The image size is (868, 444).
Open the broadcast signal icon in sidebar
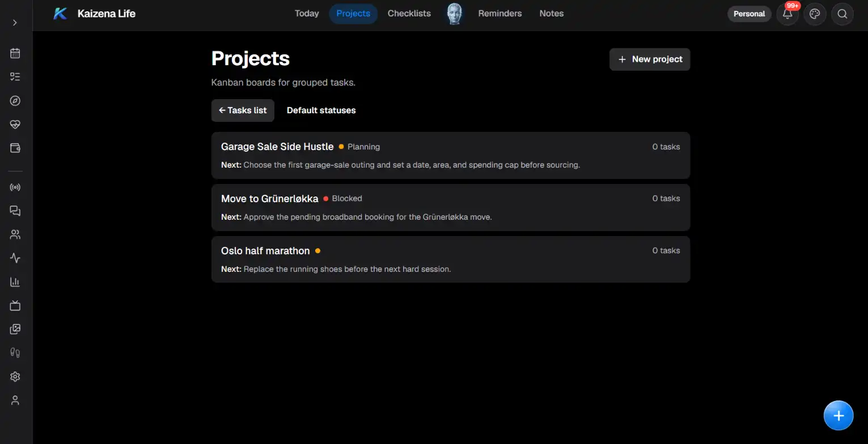pyautogui.click(x=15, y=187)
